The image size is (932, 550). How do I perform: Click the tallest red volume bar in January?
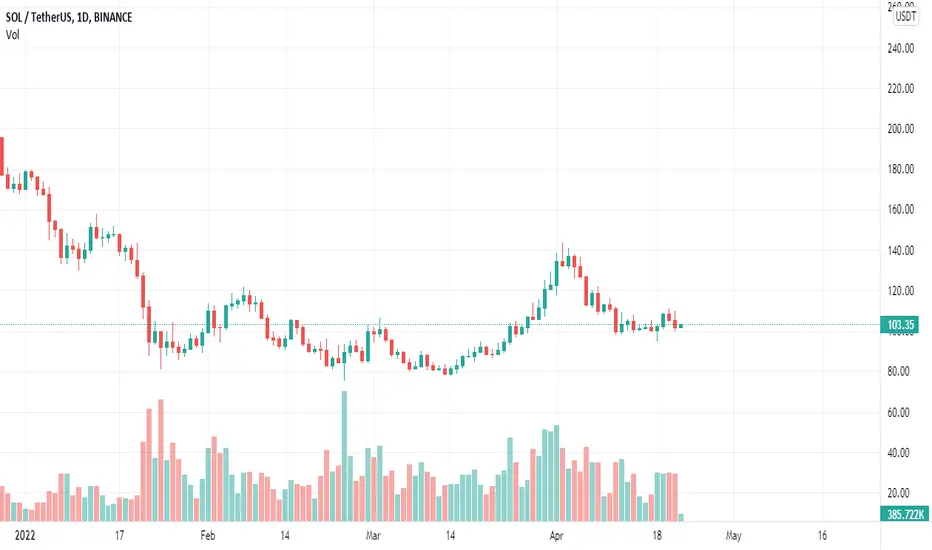[x=160, y=460]
